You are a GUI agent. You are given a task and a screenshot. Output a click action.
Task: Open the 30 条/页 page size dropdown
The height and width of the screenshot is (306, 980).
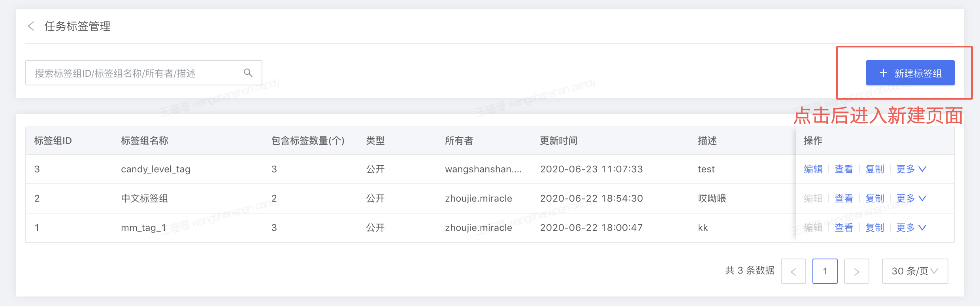click(x=914, y=271)
